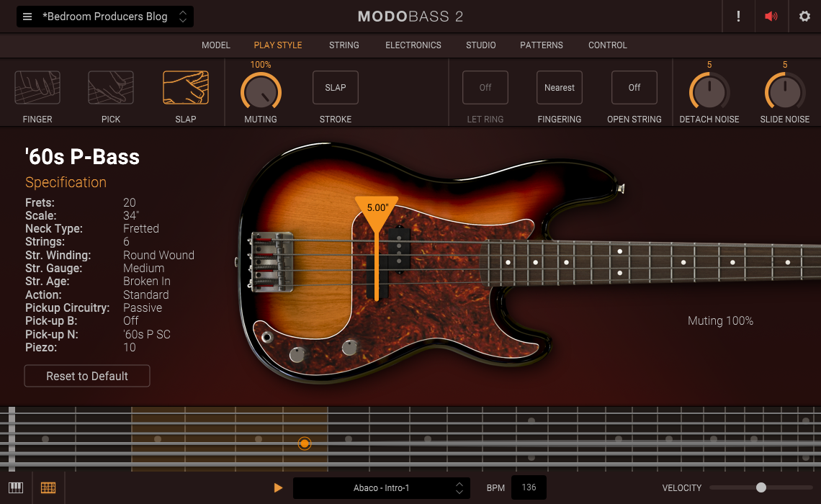Viewport: 821px width, 504px height.
Task: Select the Pick play style icon
Action: [111, 88]
